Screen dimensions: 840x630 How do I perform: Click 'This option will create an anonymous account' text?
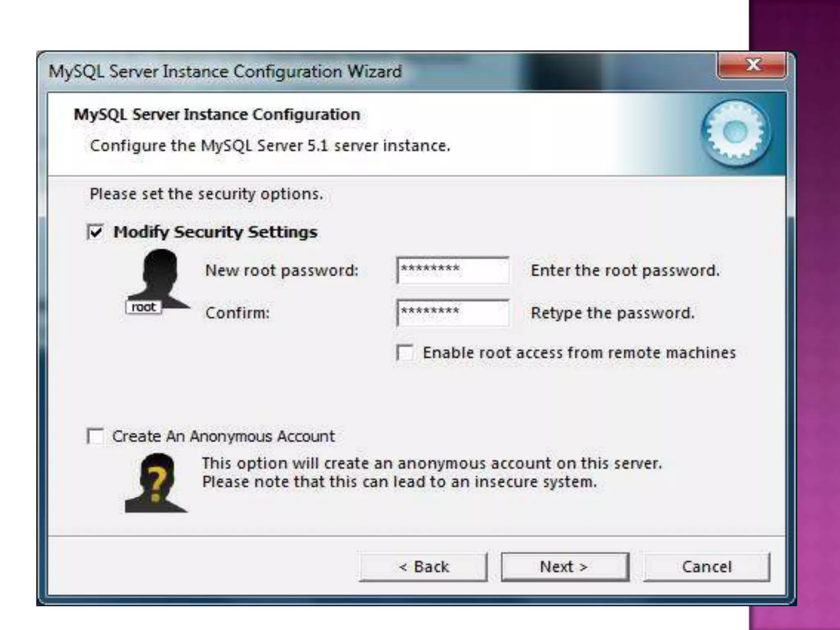coord(432,463)
